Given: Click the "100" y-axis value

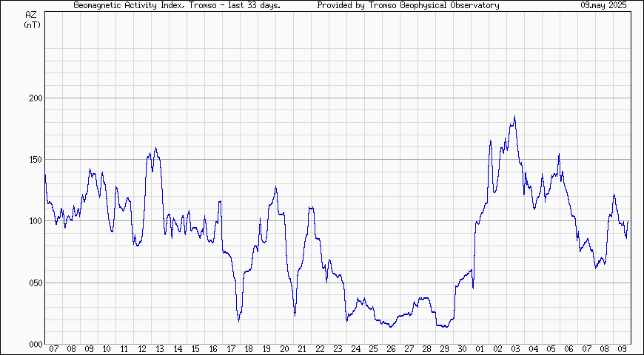Looking at the screenshot, I should click(36, 221).
